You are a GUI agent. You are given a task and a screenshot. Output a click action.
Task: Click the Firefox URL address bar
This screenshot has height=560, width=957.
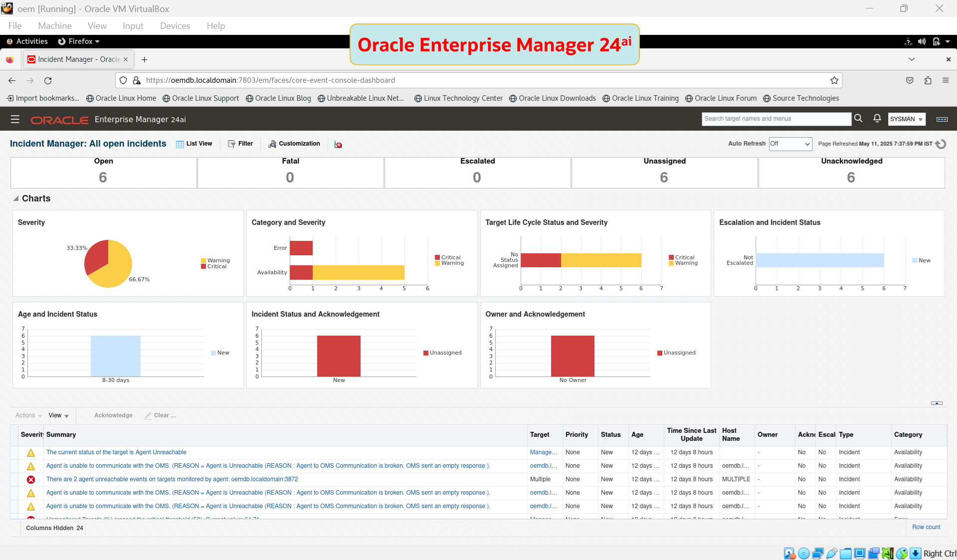[479, 80]
